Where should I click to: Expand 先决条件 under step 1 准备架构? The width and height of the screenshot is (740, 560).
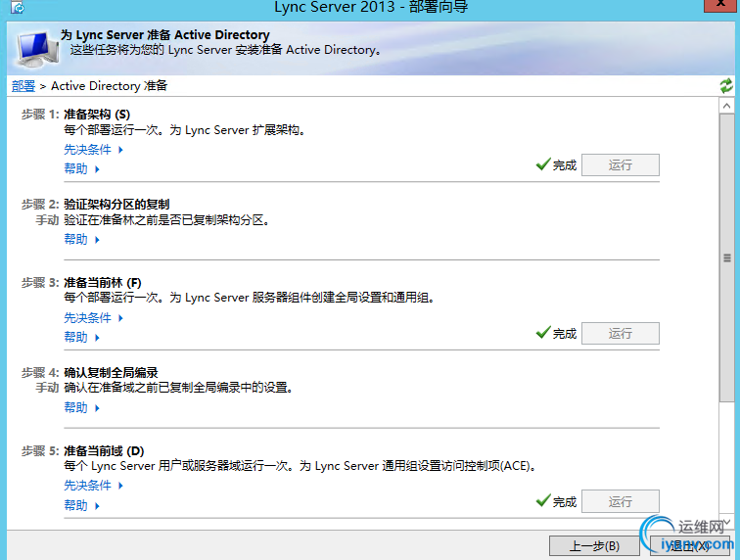click(93, 150)
